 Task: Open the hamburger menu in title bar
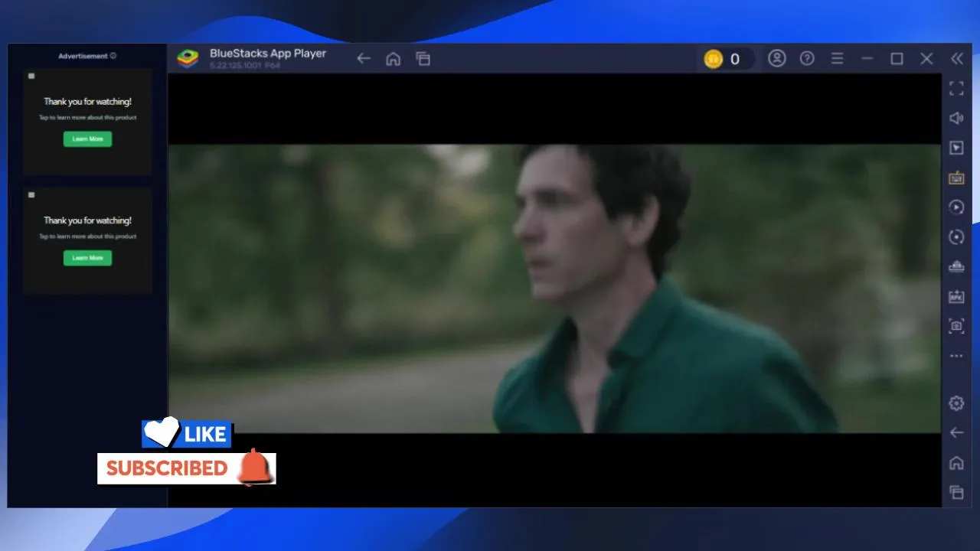(x=837, y=58)
